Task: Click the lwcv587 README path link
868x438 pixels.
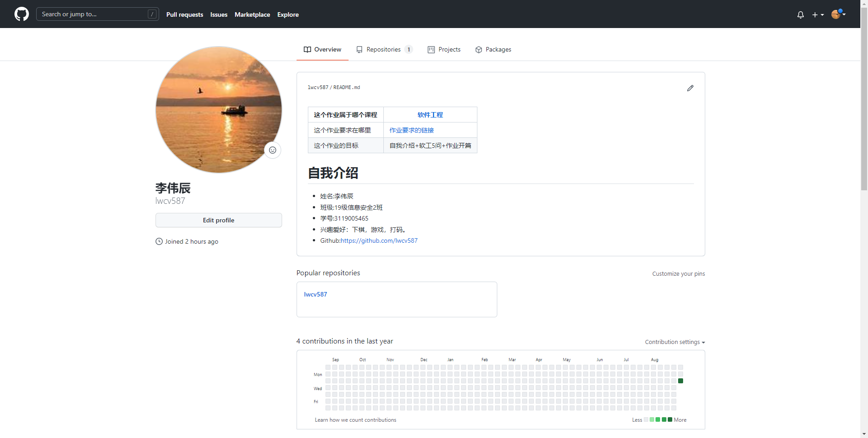Action: tap(318, 87)
